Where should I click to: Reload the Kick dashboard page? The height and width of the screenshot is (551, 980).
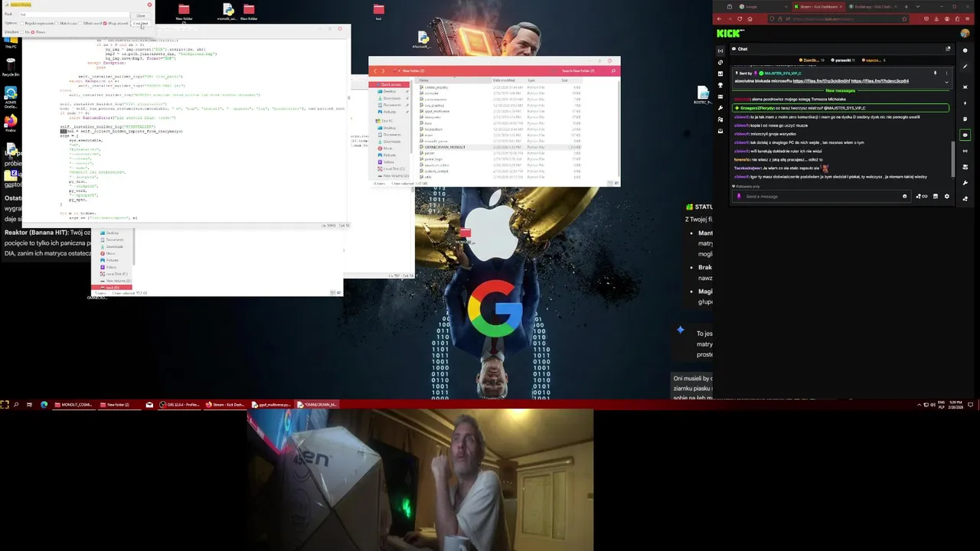740,19
